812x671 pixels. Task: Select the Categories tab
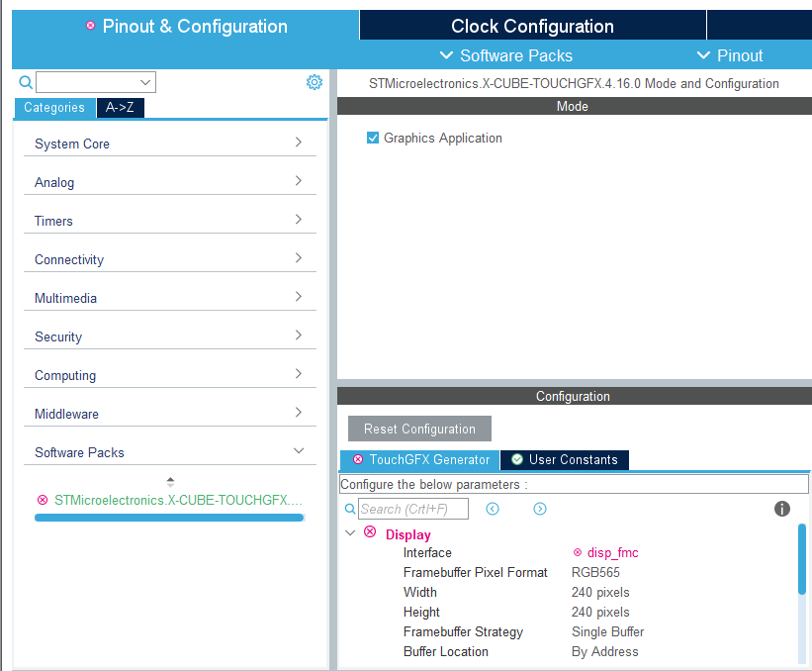tap(54, 107)
